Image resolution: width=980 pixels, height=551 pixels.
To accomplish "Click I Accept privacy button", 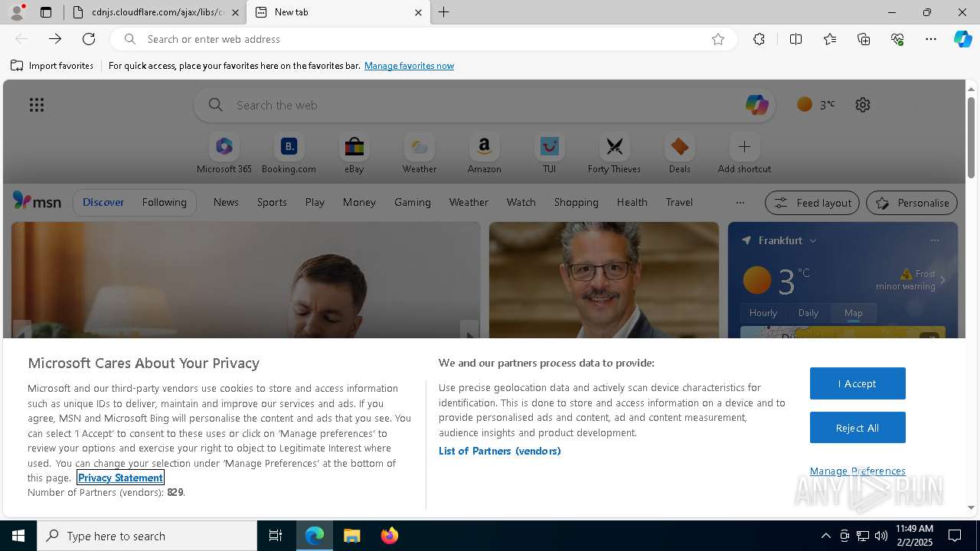I will pos(857,383).
